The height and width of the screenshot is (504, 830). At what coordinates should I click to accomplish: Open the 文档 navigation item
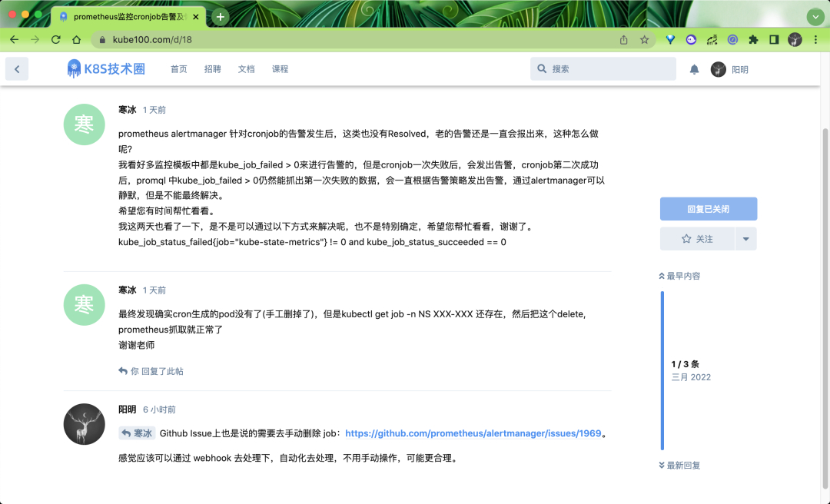[x=246, y=69]
